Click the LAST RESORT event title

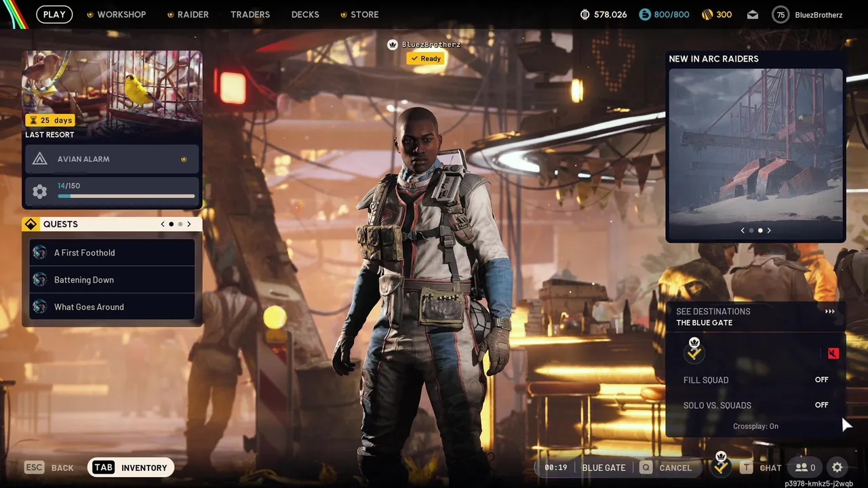pos(50,135)
